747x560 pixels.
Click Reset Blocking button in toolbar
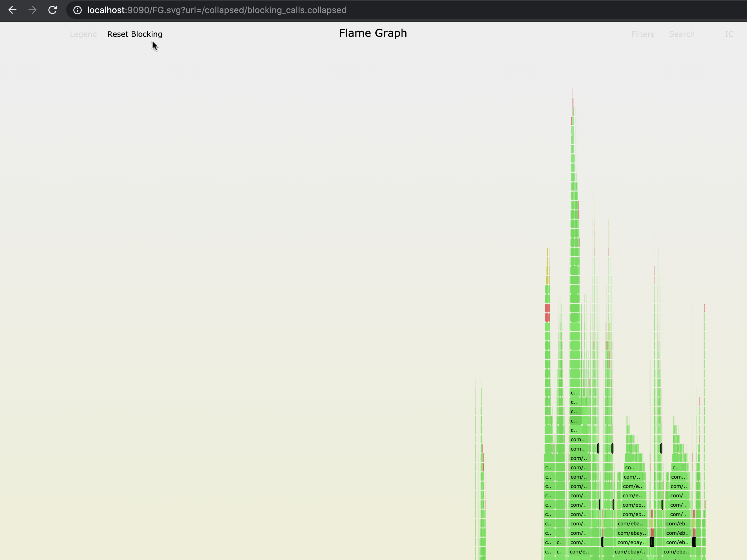pyautogui.click(x=134, y=34)
